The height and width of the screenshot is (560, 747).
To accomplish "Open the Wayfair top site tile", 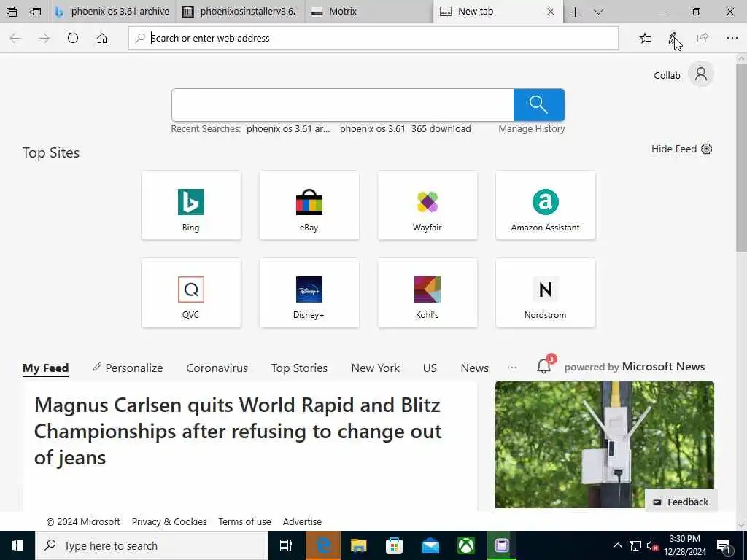I will pos(427,205).
